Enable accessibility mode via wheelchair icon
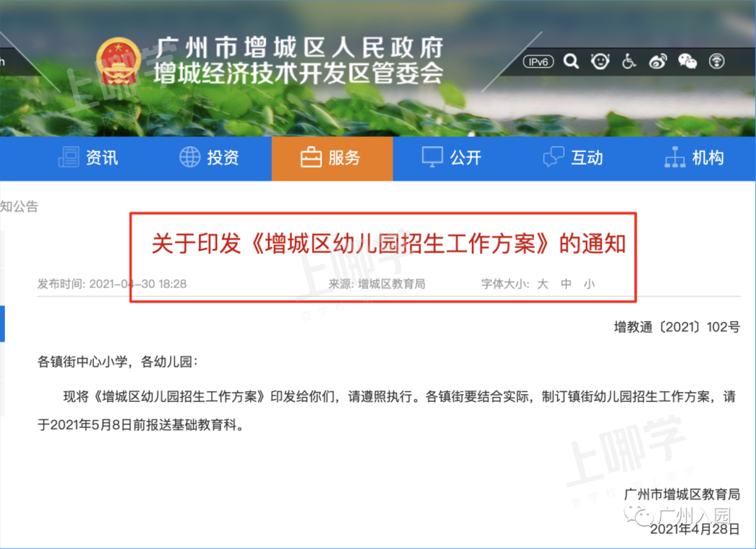756x549 pixels. (x=628, y=61)
